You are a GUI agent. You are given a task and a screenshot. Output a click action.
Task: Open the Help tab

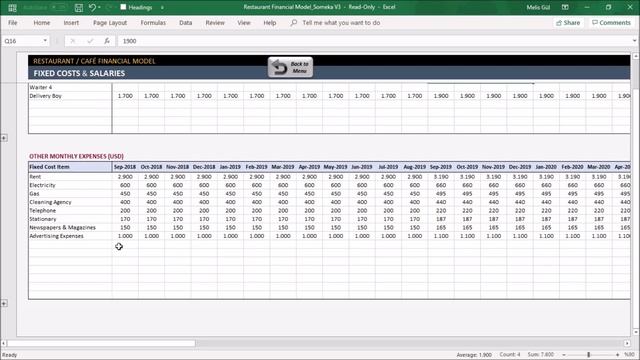[269, 23]
